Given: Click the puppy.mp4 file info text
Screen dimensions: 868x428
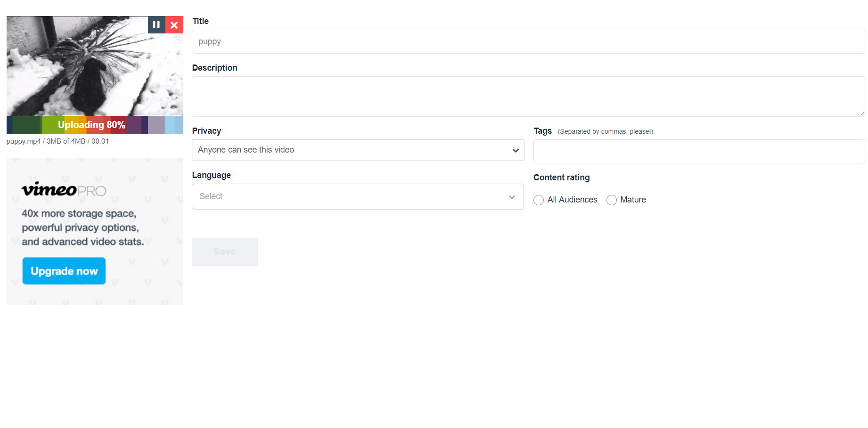Looking at the screenshot, I should 57,141.
